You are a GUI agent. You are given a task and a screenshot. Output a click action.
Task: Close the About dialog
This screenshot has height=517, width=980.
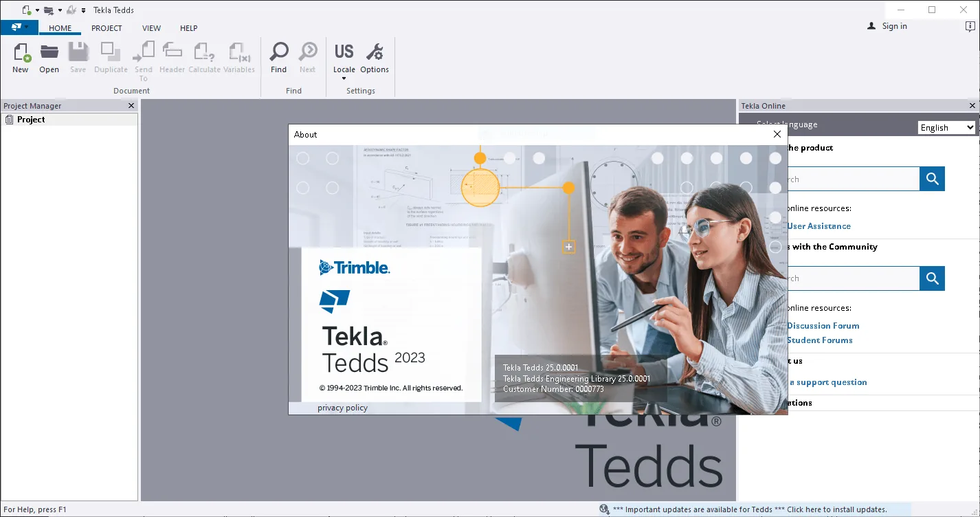pyautogui.click(x=777, y=135)
